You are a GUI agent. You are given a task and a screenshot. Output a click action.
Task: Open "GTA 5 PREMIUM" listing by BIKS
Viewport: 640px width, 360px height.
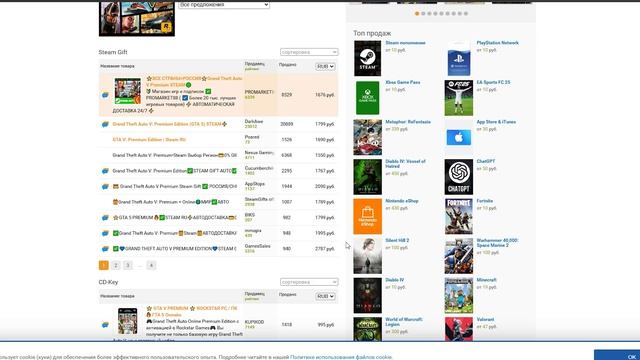(175, 218)
